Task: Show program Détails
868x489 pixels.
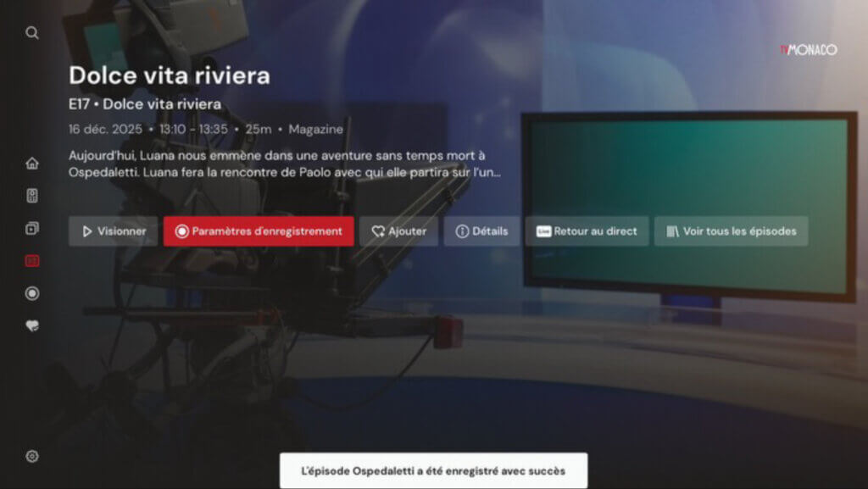Action: click(x=481, y=231)
